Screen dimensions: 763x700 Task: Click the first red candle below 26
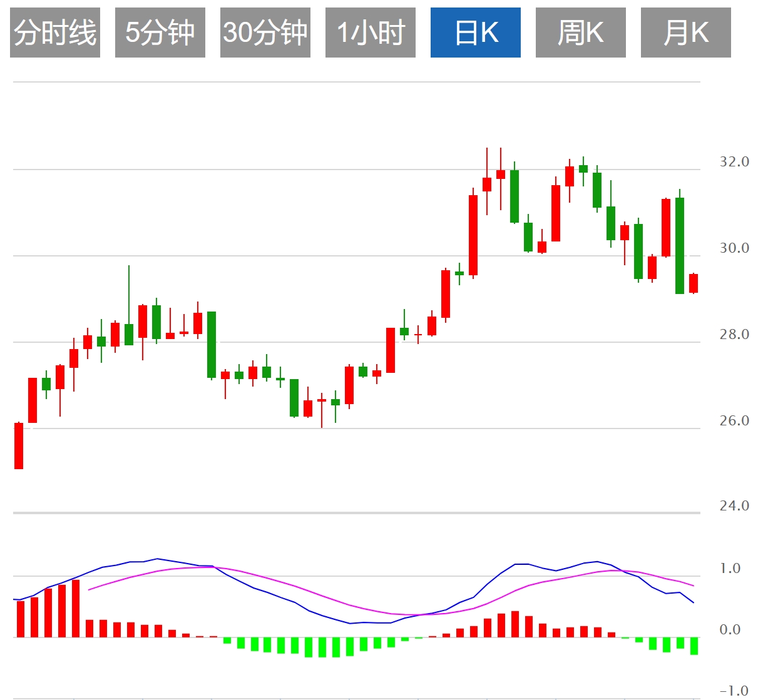(19, 446)
